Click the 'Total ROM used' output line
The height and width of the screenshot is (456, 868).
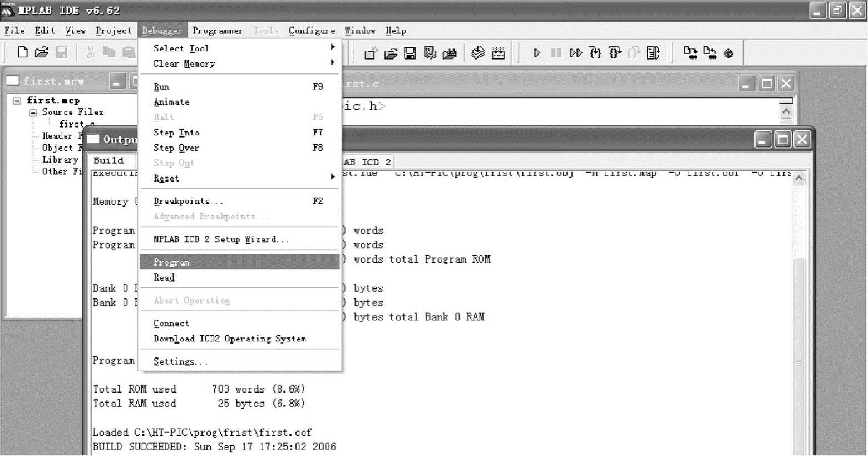click(x=199, y=389)
